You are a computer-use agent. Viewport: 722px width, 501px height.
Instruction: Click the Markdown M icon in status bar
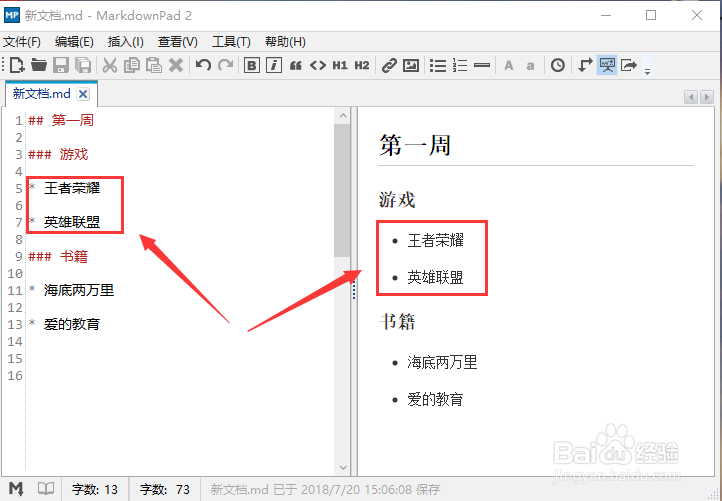[x=16, y=489]
